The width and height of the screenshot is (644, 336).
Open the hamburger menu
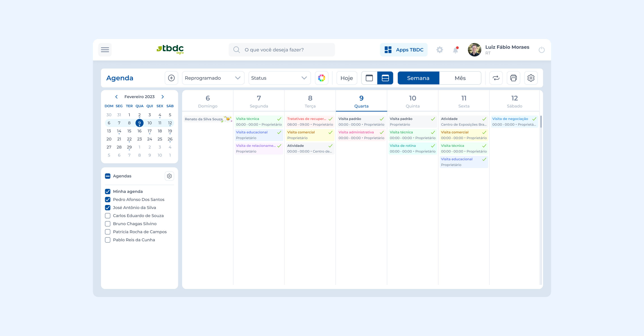click(x=105, y=50)
